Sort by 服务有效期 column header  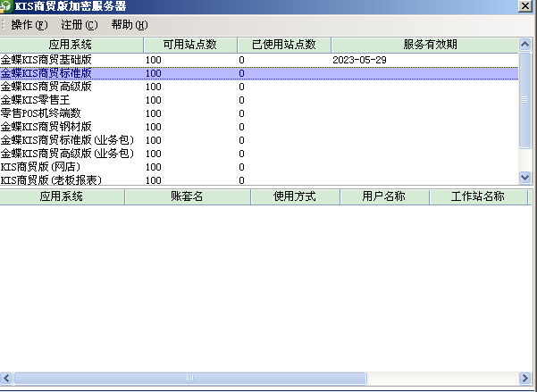[424, 45]
